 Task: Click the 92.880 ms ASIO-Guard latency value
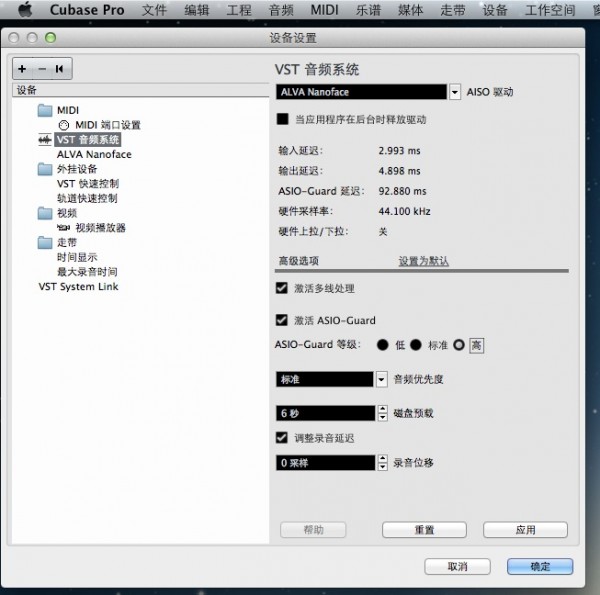coord(402,191)
